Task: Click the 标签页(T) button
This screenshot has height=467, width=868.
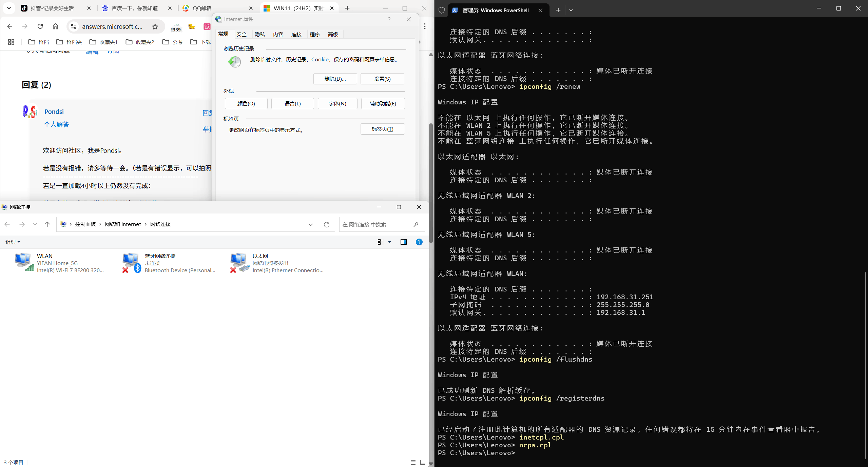Action: [382, 129]
